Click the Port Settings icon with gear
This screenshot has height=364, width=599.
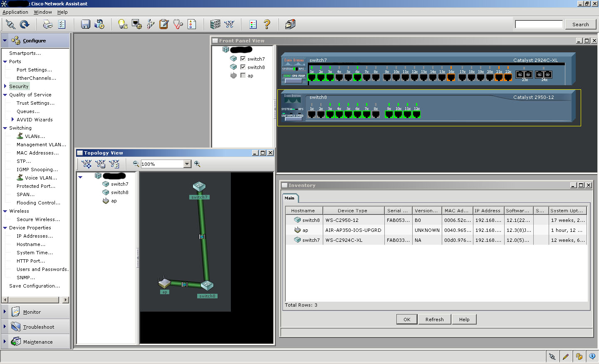(136, 25)
